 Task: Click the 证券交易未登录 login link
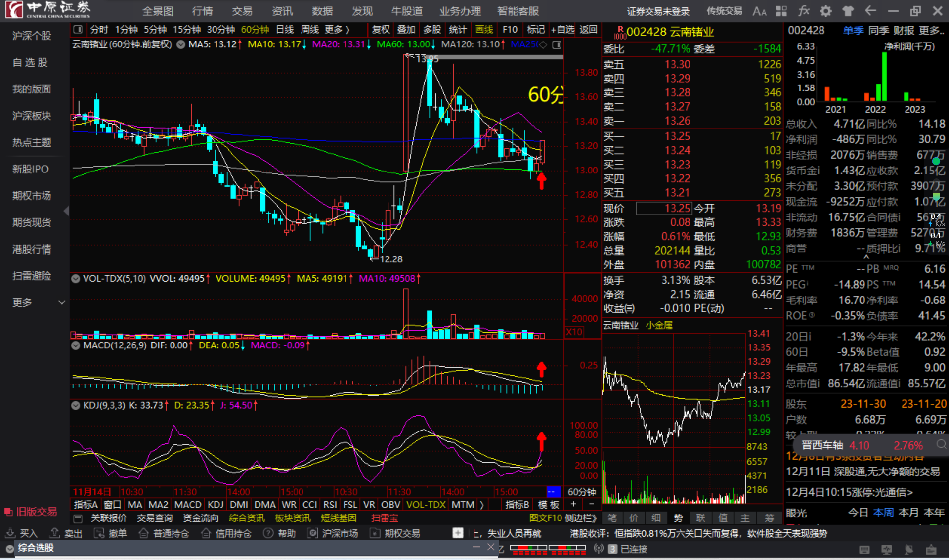tap(658, 11)
